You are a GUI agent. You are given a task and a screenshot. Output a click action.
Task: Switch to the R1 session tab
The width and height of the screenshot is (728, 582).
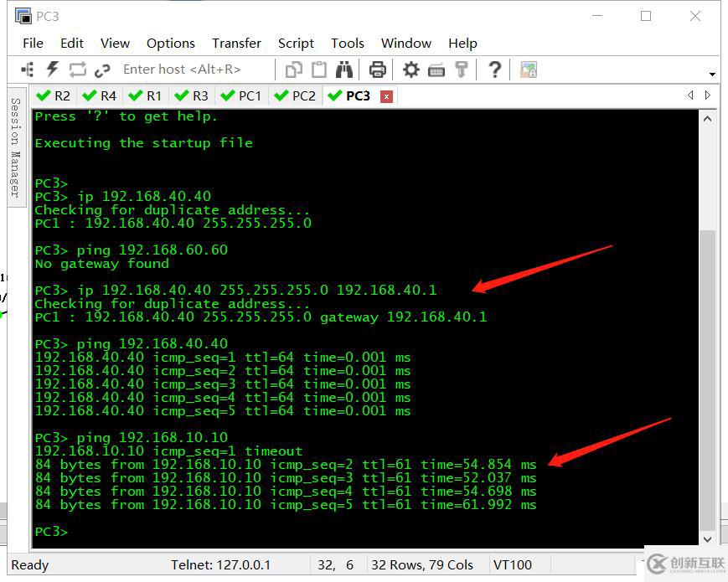pyautogui.click(x=145, y=96)
